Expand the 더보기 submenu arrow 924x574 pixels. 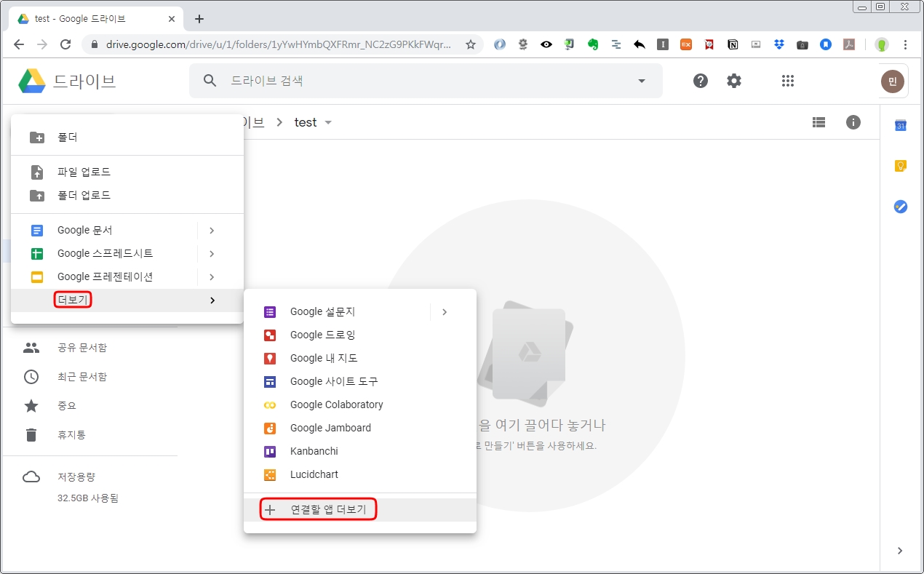tap(212, 300)
